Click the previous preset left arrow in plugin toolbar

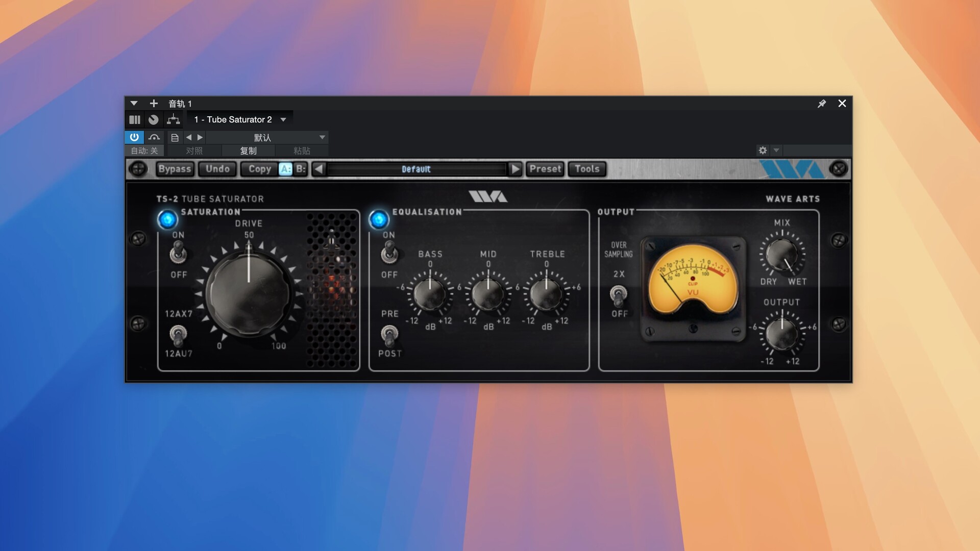point(319,169)
